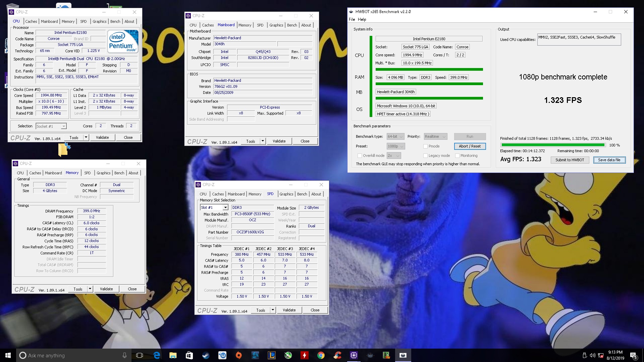The image size is (644, 362).
Task: Switch to CPU-Z taskbar icon
Action: (354, 355)
